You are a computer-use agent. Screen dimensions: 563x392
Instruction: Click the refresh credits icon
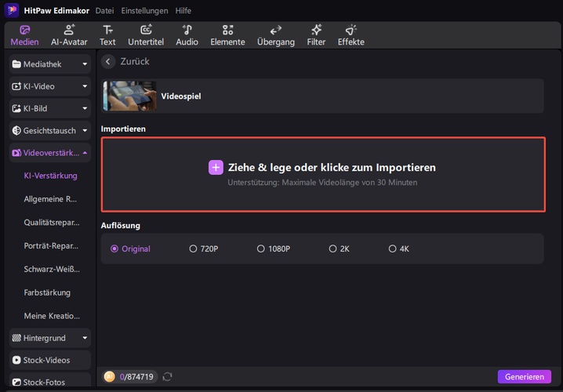(x=167, y=376)
